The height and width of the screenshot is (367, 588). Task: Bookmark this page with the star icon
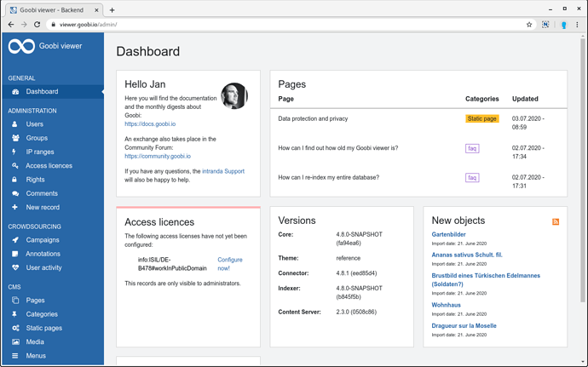click(529, 25)
